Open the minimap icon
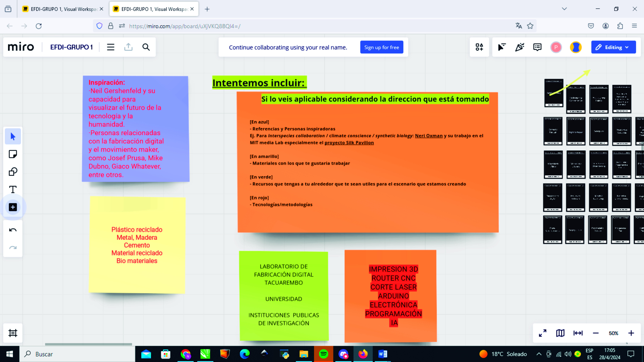This screenshot has width=644, height=362. tap(560, 333)
